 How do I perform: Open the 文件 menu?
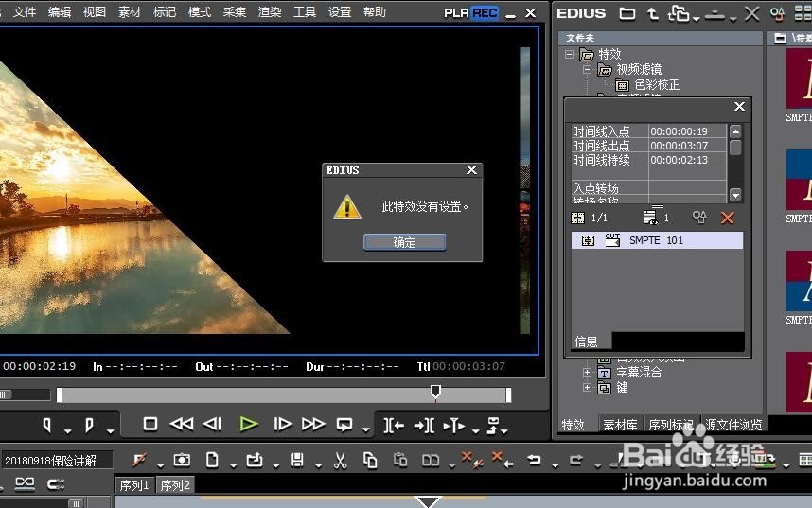coord(25,12)
